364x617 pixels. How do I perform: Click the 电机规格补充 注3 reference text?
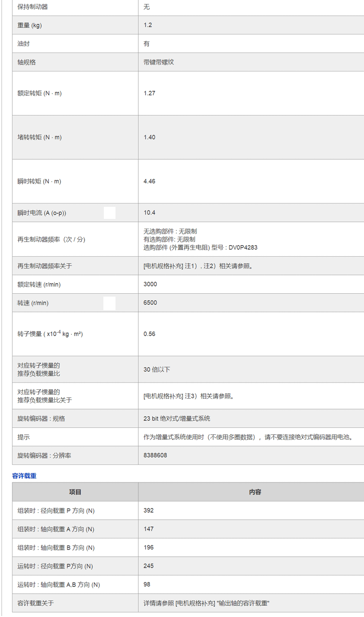coord(189,396)
